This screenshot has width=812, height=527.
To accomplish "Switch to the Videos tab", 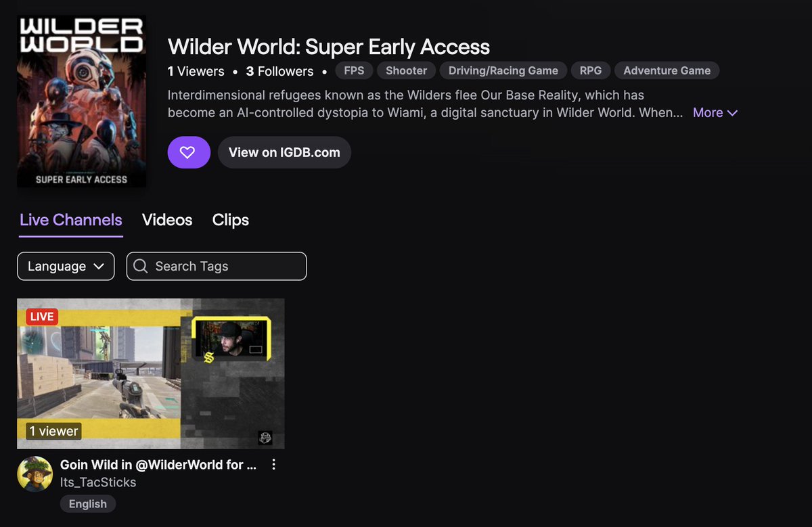I will point(167,220).
